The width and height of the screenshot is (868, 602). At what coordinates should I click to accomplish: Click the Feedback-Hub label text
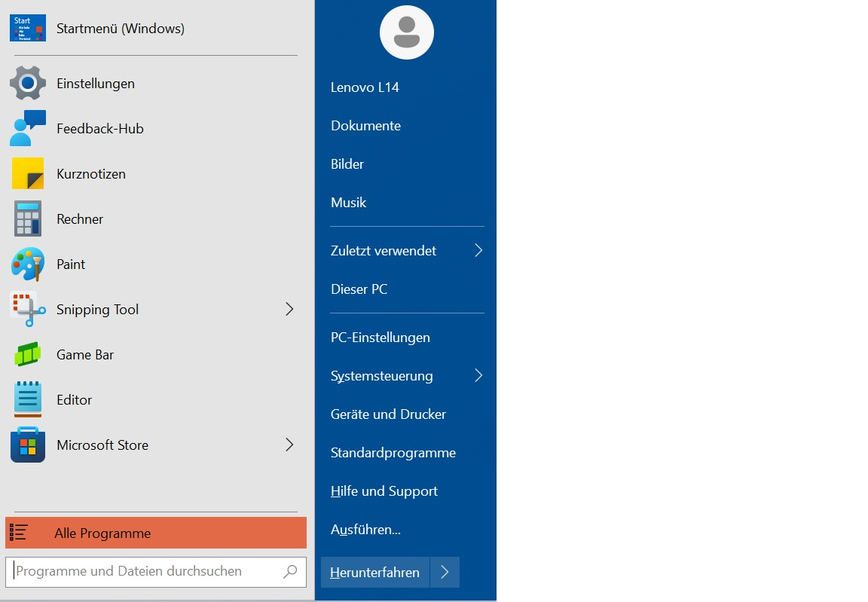[x=99, y=128]
